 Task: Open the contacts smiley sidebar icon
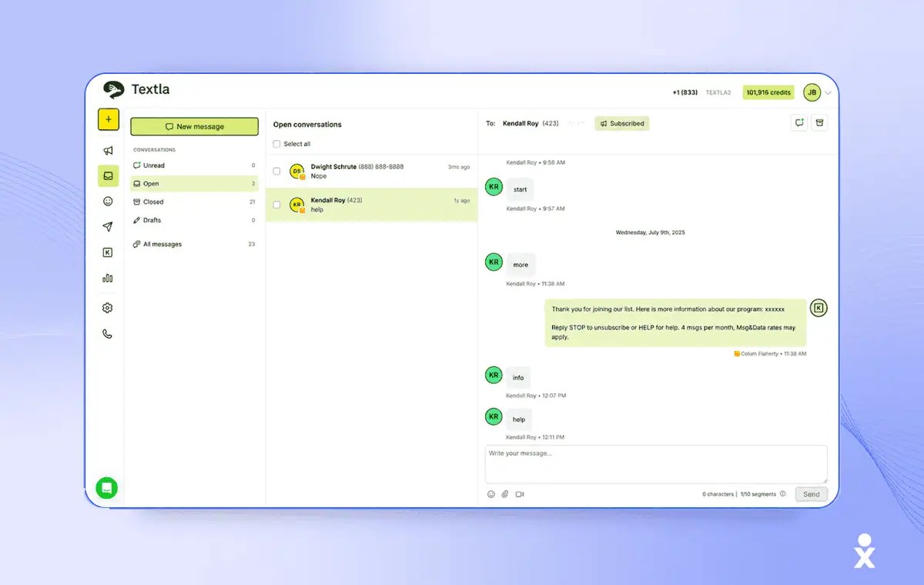tap(108, 201)
